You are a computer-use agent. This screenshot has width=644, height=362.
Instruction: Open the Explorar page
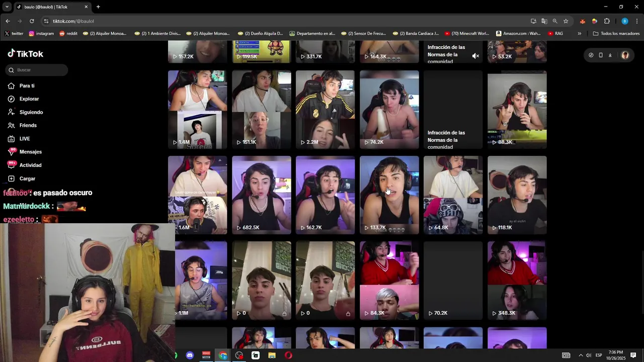pos(29,99)
